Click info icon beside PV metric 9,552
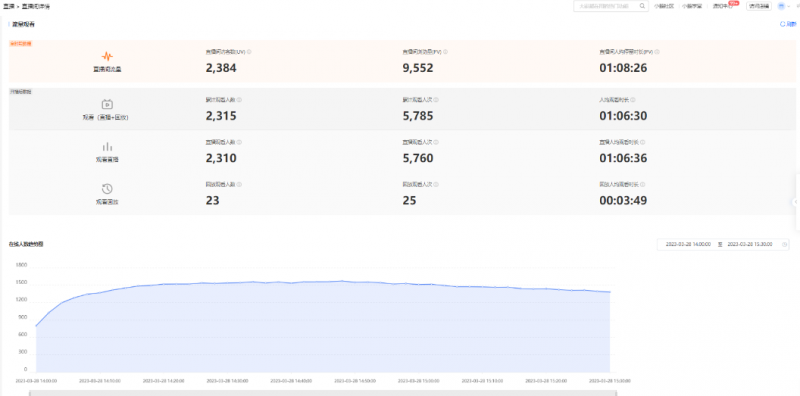Viewport: 800px width, 396px height. [x=445, y=52]
